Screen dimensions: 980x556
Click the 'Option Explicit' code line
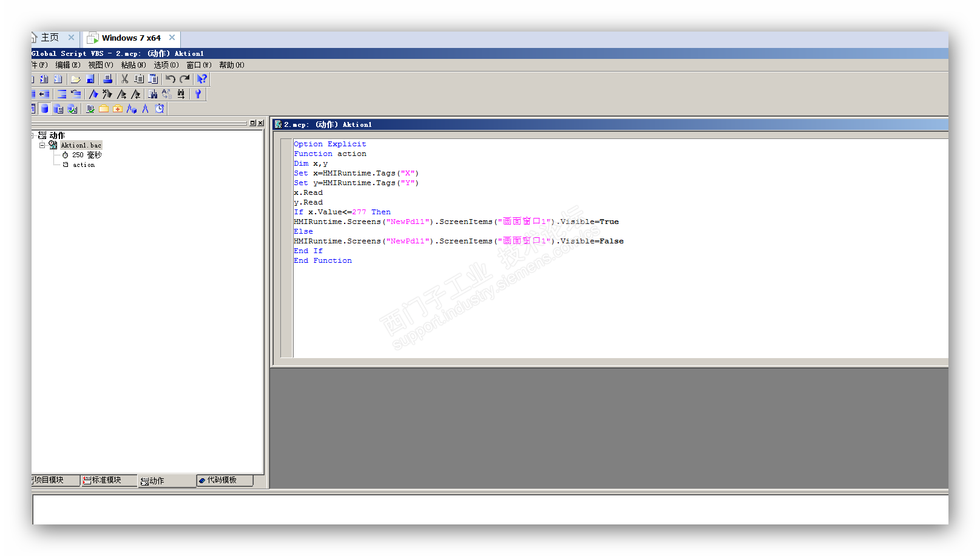[x=330, y=144]
